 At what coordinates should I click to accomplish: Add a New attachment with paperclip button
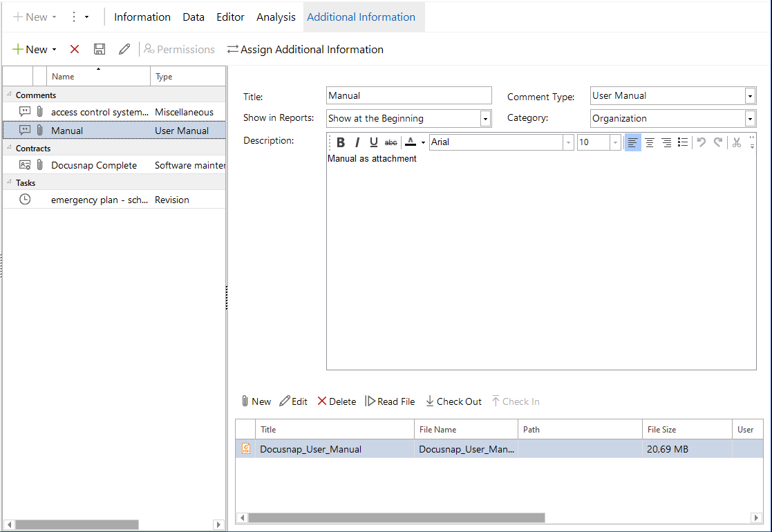(256, 401)
